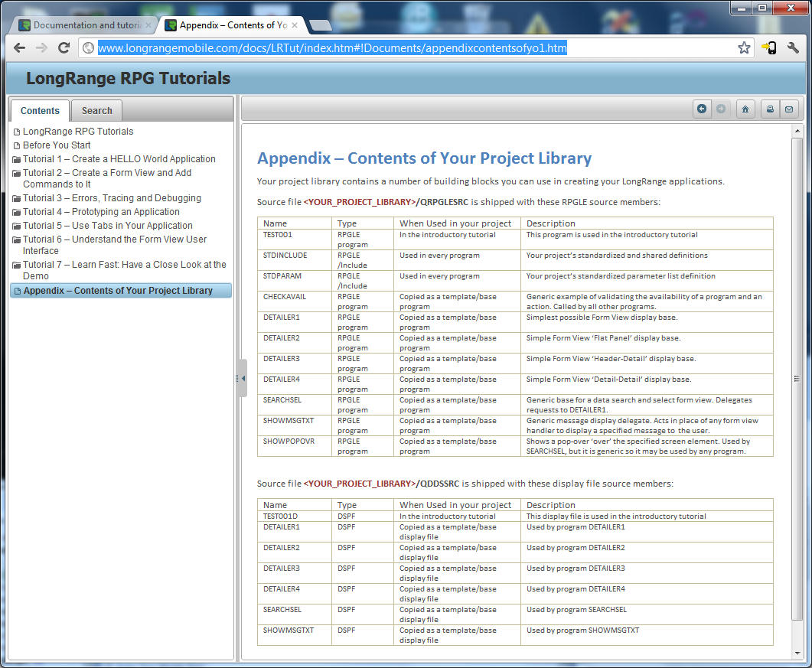This screenshot has width=812, height=668.
Task: Maximize the browser window
Action: pyautogui.click(x=762, y=8)
